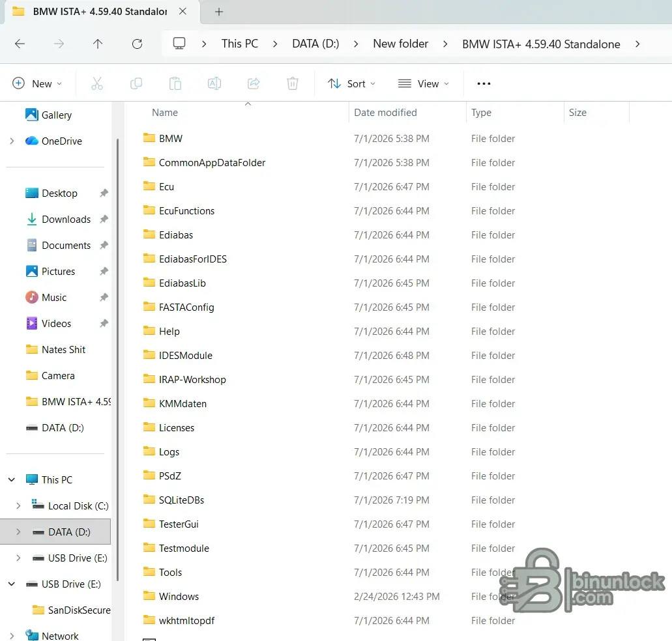Click the DATA (D:) breadcrumb
This screenshot has width=672, height=641.
point(315,44)
